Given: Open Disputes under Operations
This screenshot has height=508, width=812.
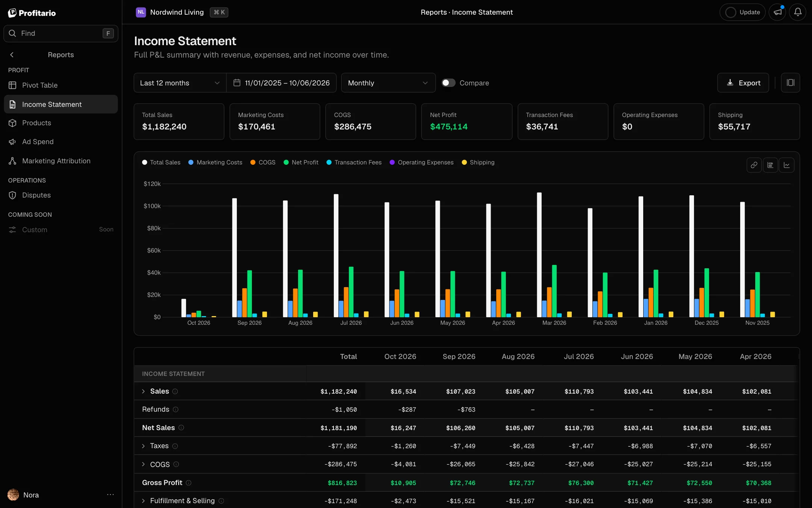Looking at the screenshot, I should [61, 195].
